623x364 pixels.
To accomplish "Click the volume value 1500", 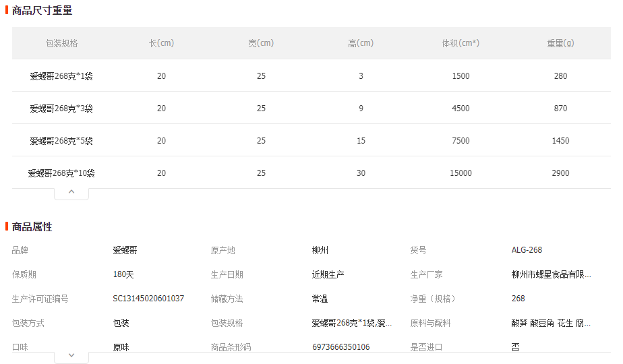I will click(461, 76).
